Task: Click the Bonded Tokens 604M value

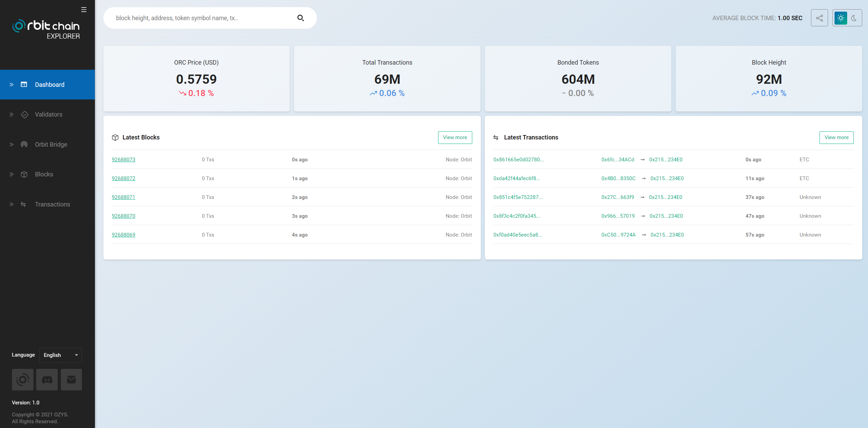Action: [578, 79]
